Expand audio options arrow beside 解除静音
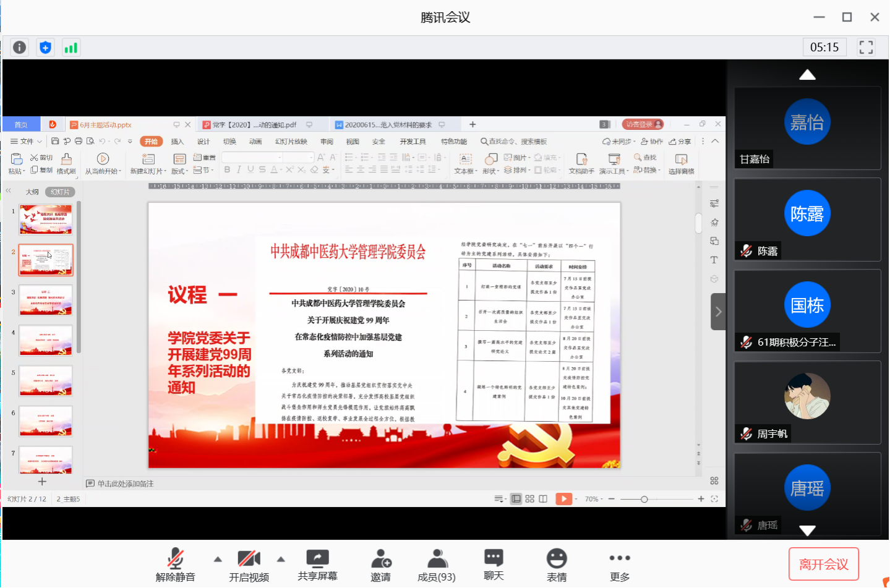Screen dimensions: 890x588 pos(218,560)
